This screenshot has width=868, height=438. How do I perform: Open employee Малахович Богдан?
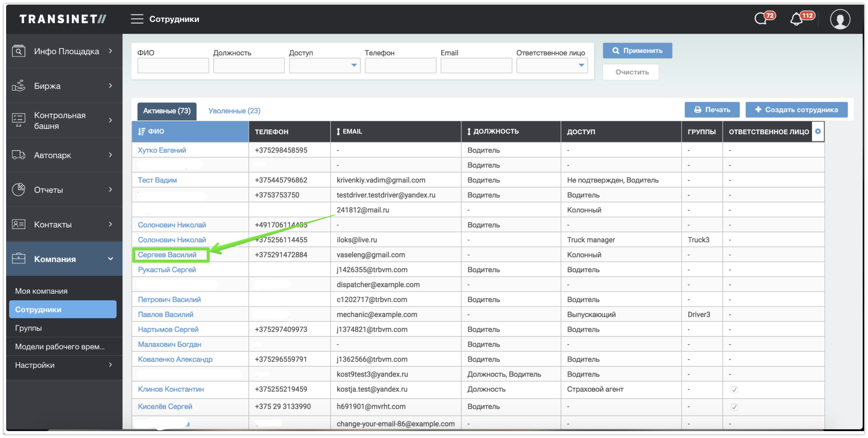pyautogui.click(x=169, y=344)
